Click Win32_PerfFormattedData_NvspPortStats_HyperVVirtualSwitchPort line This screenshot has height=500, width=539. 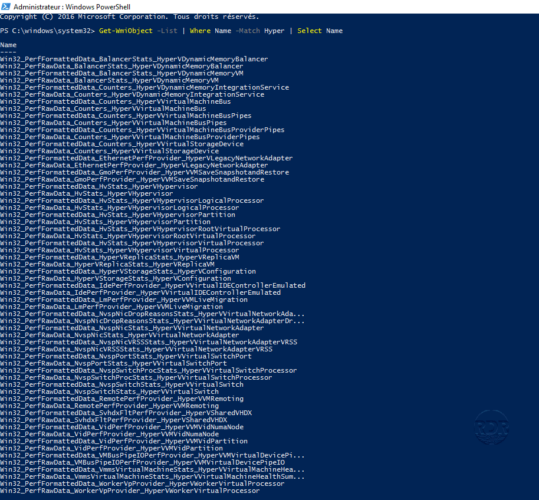[x=125, y=356]
